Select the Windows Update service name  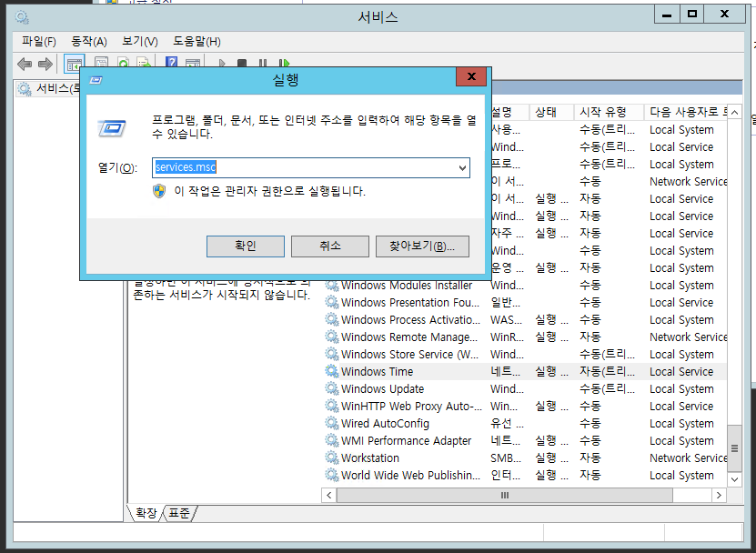[382, 389]
